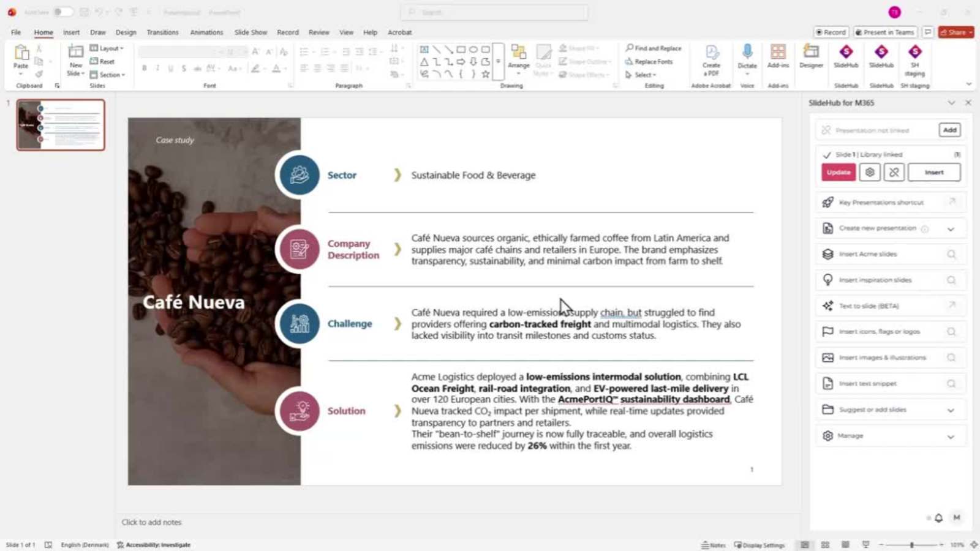Adjust the zoom slider handle
This screenshot has height=551, width=980.
click(x=911, y=544)
